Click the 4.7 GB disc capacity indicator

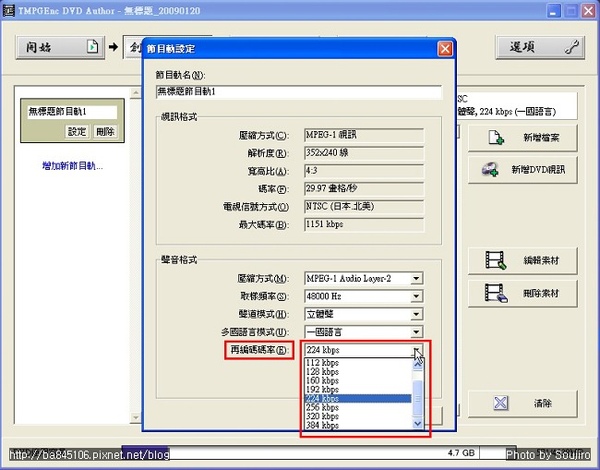461,453
